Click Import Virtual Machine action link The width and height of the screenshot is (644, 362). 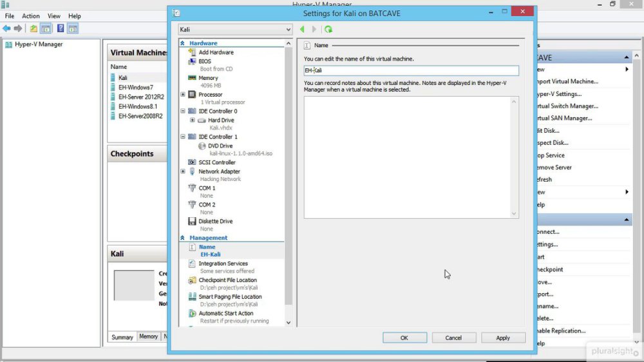click(567, 81)
